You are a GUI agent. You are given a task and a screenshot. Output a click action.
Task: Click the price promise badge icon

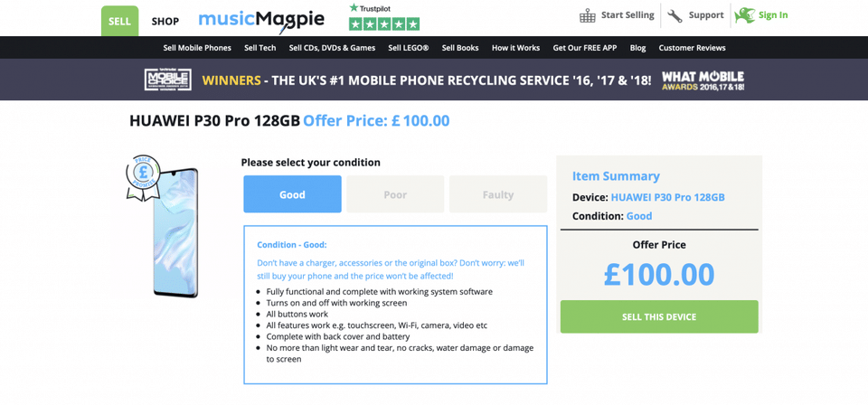click(143, 176)
